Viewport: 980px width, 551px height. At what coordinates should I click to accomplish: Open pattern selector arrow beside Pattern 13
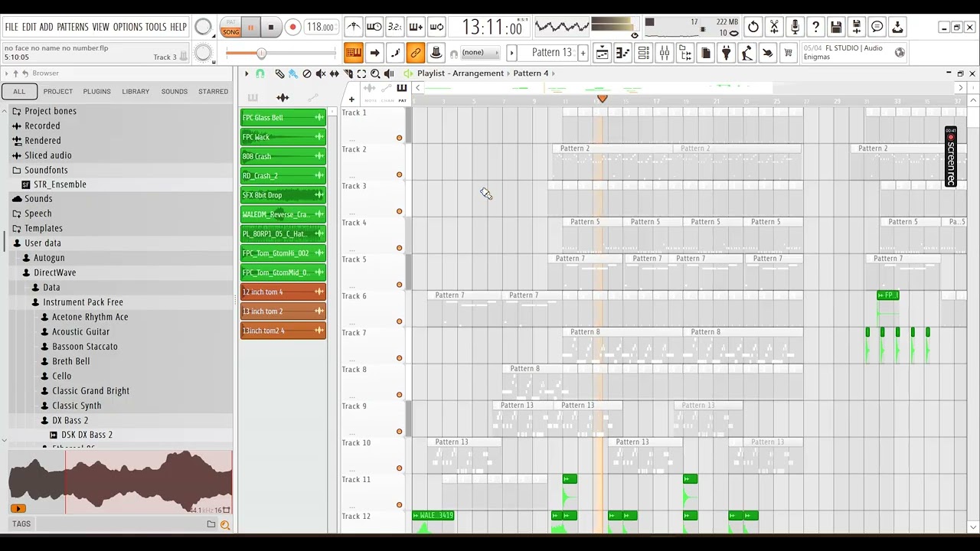tap(512, 53)
